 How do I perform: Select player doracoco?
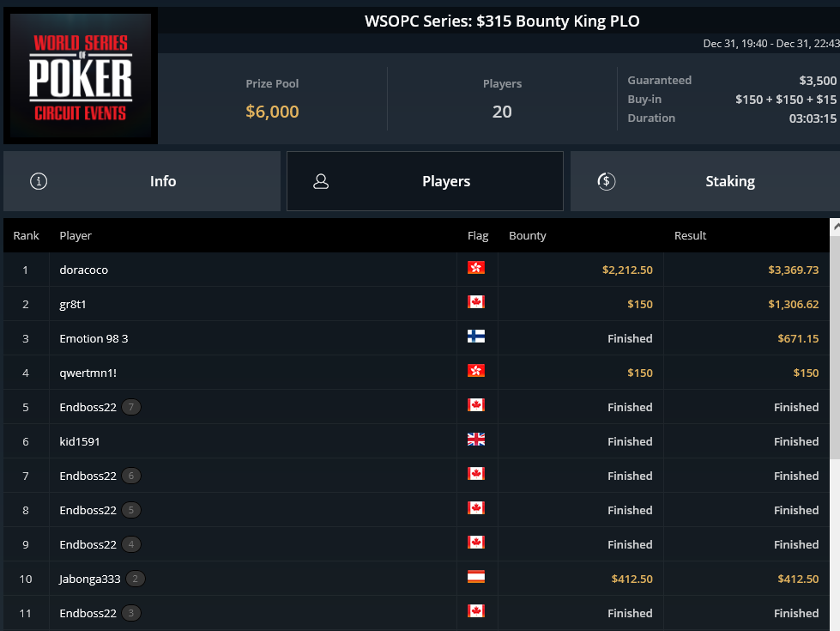pyautogui.click(x=83, y=270)
